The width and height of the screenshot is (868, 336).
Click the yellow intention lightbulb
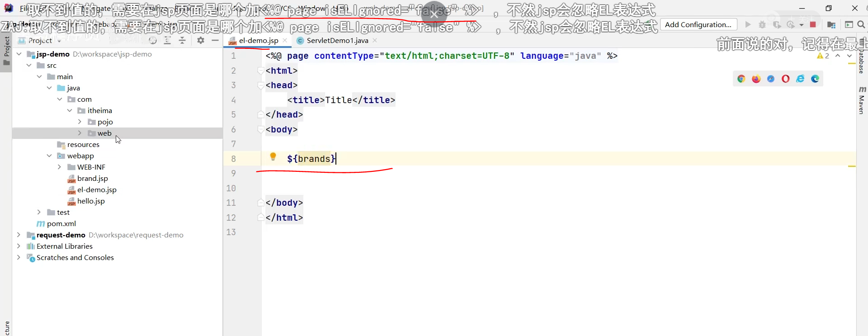[273, 157]
